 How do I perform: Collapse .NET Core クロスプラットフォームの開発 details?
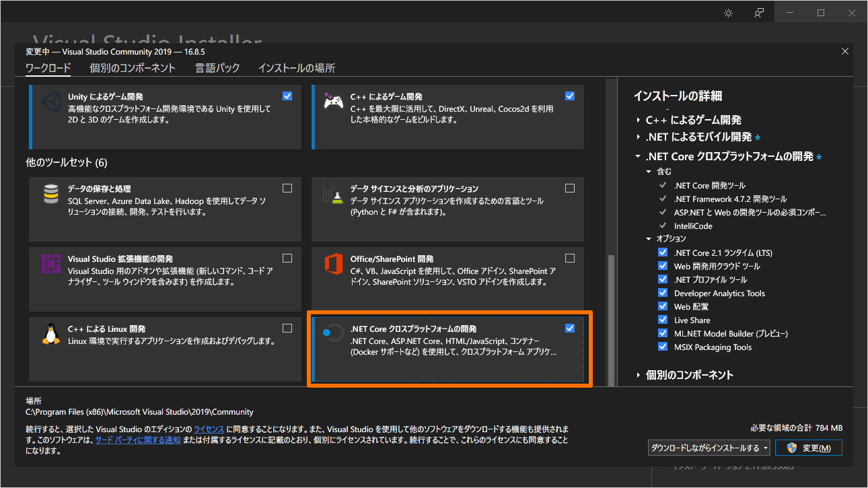tap(638, 157)
